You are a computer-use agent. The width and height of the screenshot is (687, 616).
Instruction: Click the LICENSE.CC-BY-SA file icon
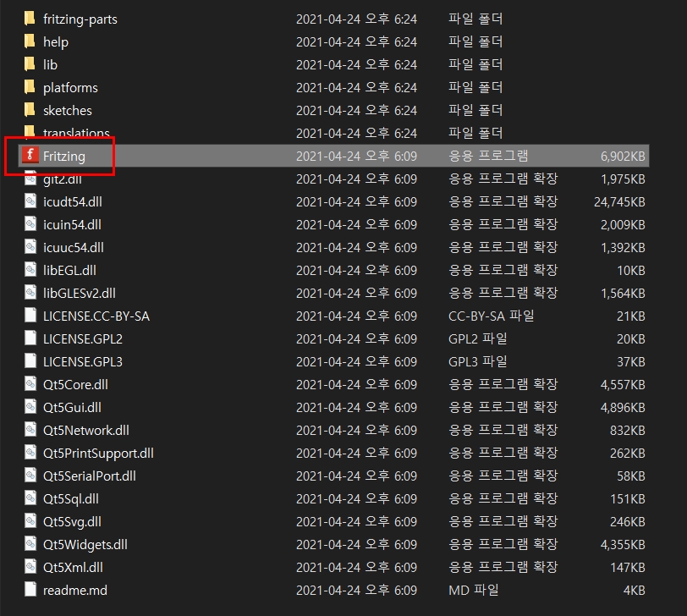pos(30,315)
